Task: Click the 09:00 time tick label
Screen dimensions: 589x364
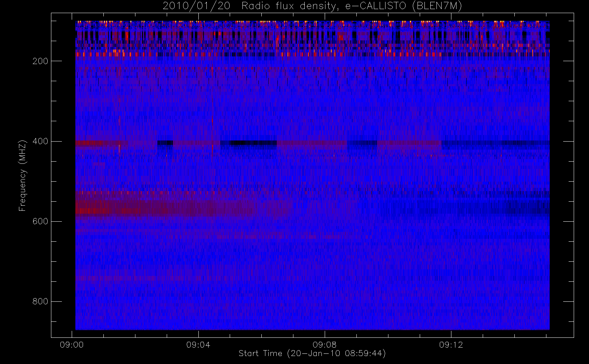Action: pos(72,345)
